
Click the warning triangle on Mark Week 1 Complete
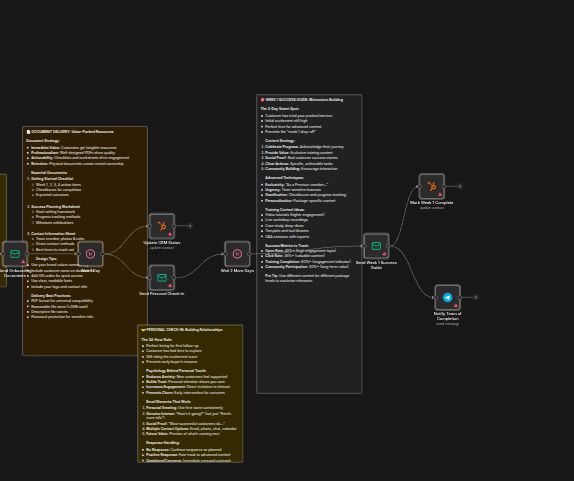(x=440, y=194)
